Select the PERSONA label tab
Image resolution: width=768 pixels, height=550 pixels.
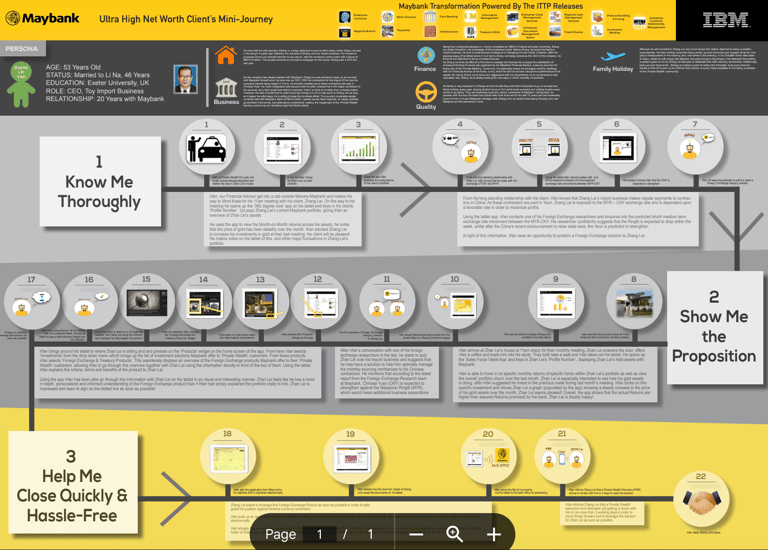tap(22, 48)
